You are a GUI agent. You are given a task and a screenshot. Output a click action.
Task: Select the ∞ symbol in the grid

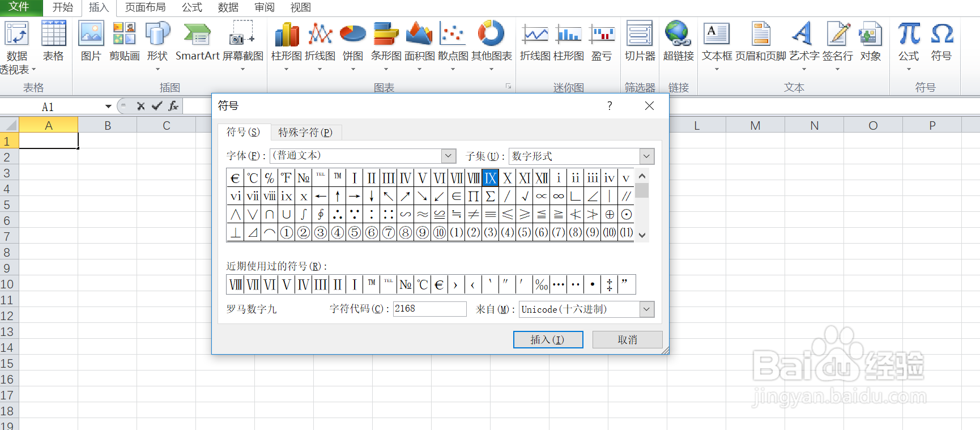pos(559,197)
